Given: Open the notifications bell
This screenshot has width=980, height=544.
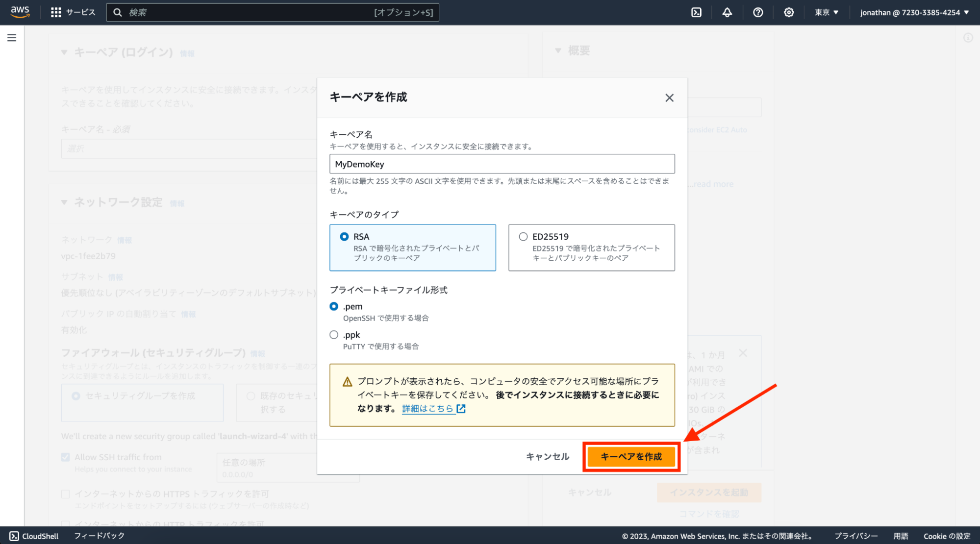Looking at the screenshot, I should (x=727, y=12).
